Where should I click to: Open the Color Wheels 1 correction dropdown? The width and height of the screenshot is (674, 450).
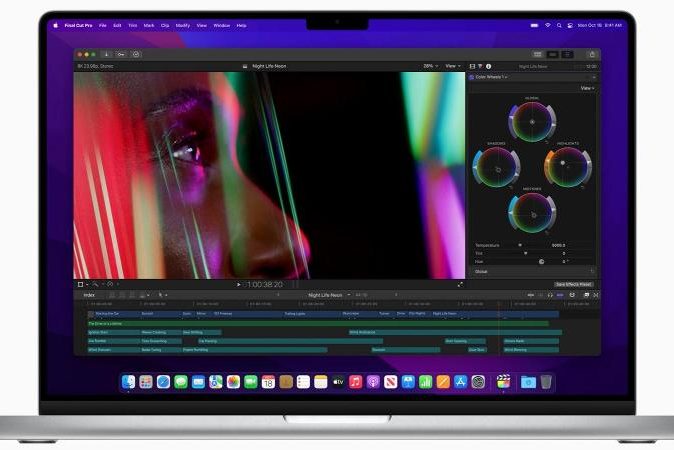click(489, 77)
